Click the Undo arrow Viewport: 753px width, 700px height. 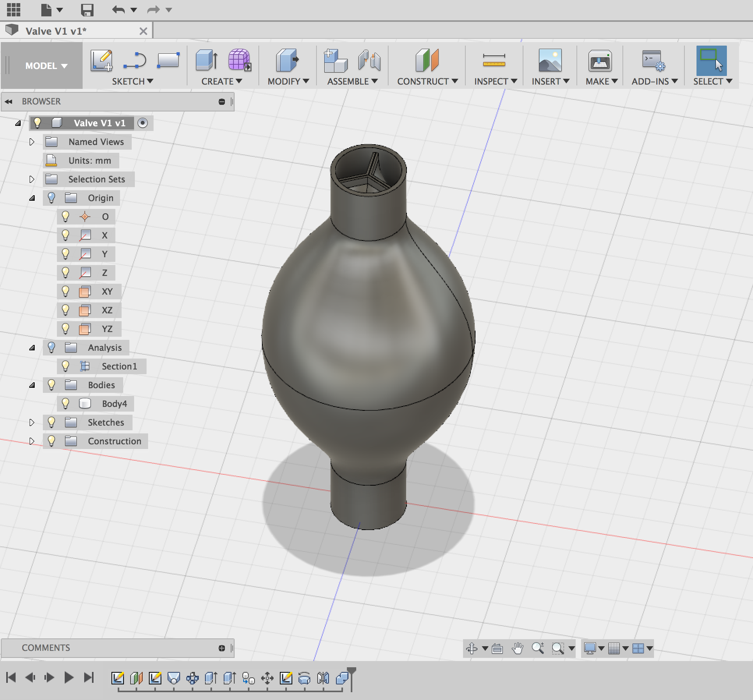118,10
